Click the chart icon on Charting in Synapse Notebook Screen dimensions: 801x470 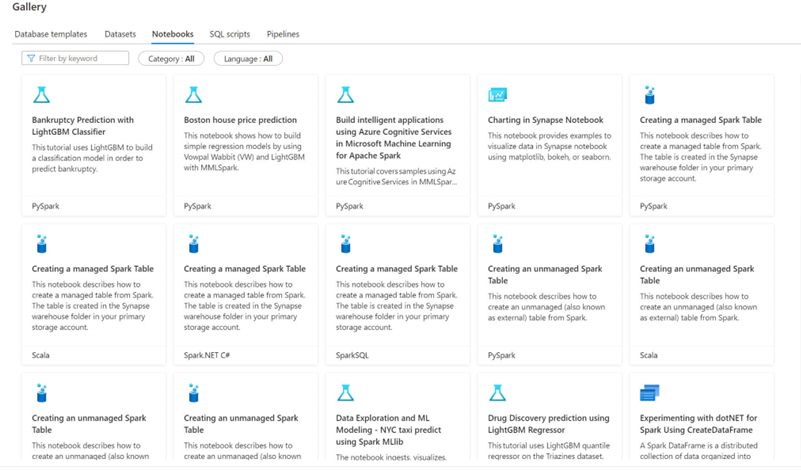[498, 95]
